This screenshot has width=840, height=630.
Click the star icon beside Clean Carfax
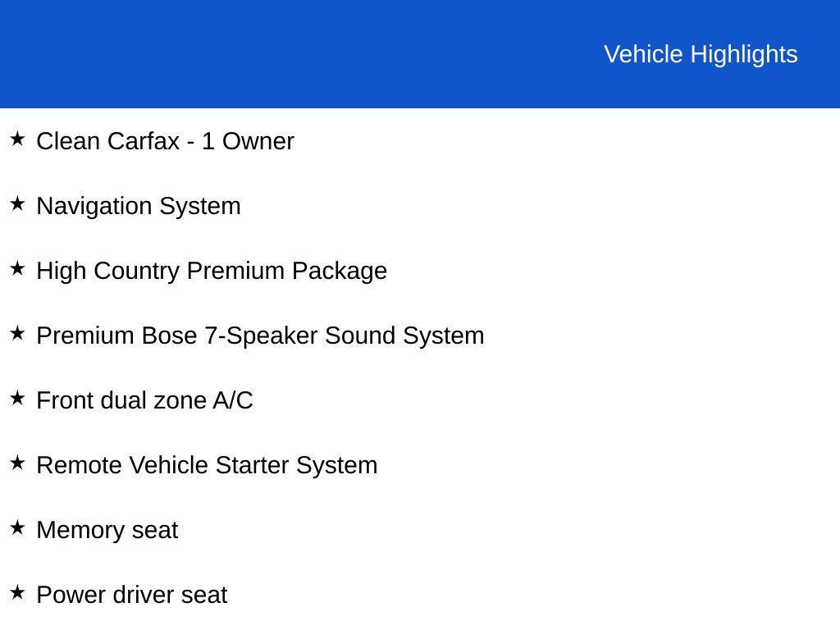click(17, 139)
